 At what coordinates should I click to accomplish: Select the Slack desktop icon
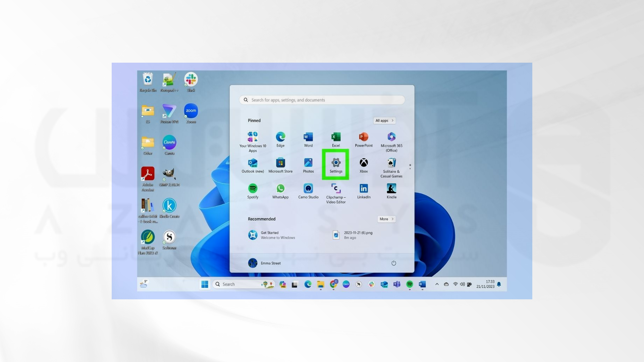pyautogui.click(x=191, y=82)
